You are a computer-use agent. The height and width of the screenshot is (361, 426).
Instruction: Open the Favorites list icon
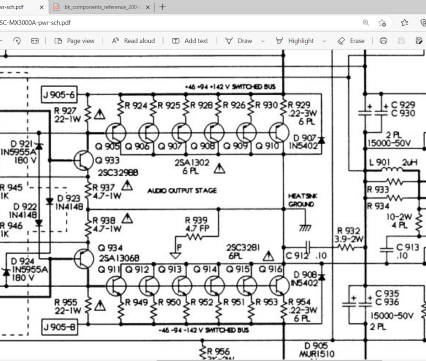pos(405,23)
